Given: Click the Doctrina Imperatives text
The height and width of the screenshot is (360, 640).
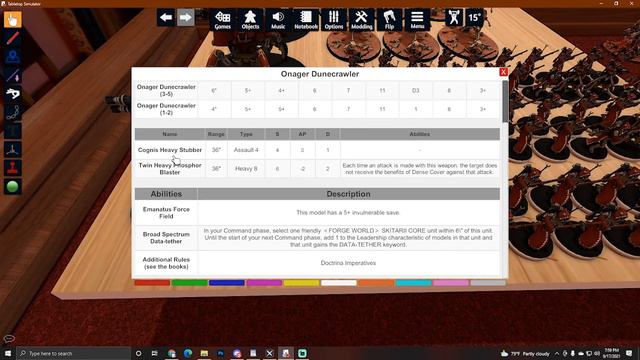Looking at the screenshot, I should (x=348, y=263).
